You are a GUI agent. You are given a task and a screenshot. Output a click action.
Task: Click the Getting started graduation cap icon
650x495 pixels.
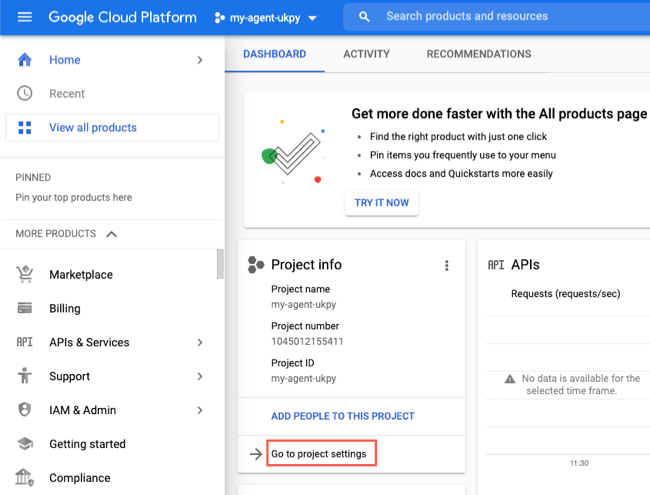point(25,444)
